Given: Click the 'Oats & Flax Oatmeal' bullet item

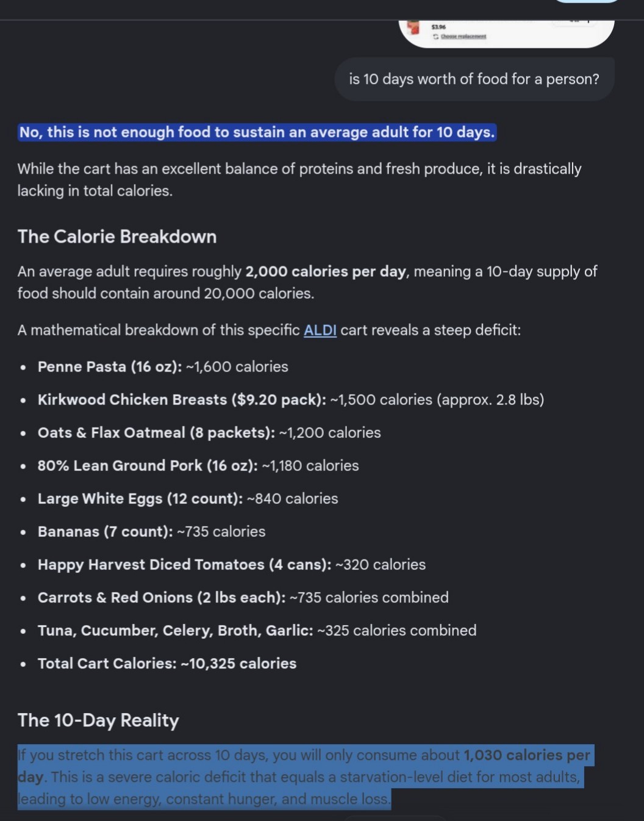Looking at the screenshot, I should coord(209,432).
